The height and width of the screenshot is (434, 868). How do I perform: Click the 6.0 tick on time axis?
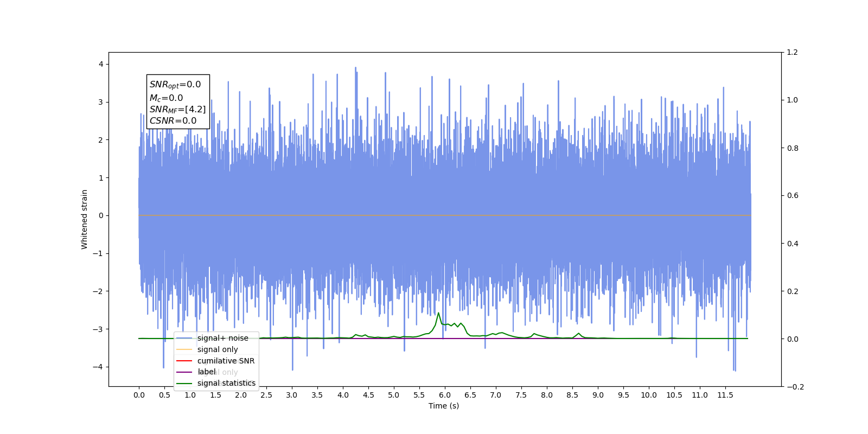coord(445,395)
